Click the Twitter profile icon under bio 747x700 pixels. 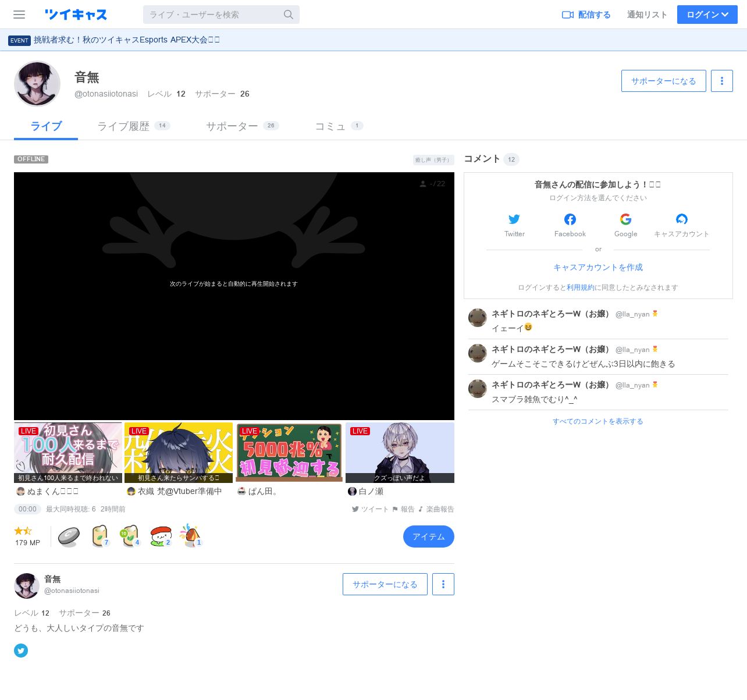click(21, 651)
